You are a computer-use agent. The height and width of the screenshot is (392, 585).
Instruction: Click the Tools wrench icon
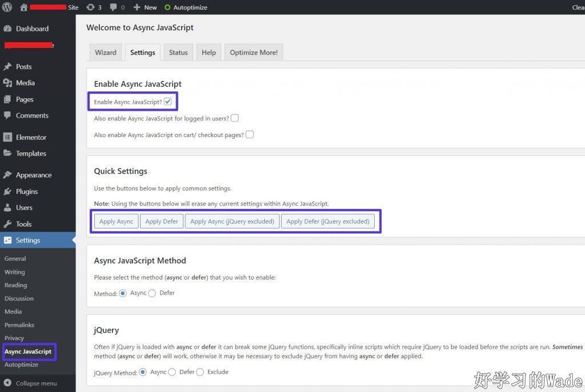point(7,224)
